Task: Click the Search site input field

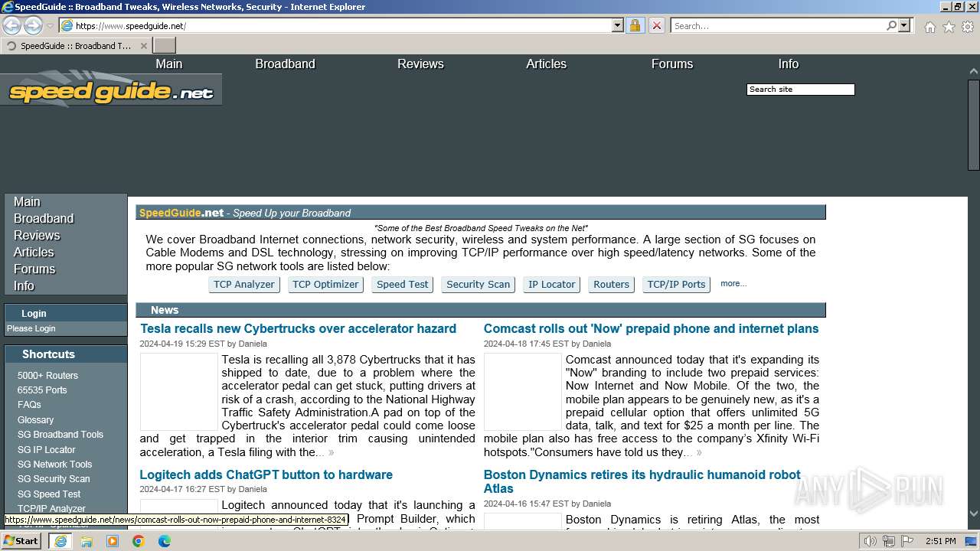Action: (800, 90)
